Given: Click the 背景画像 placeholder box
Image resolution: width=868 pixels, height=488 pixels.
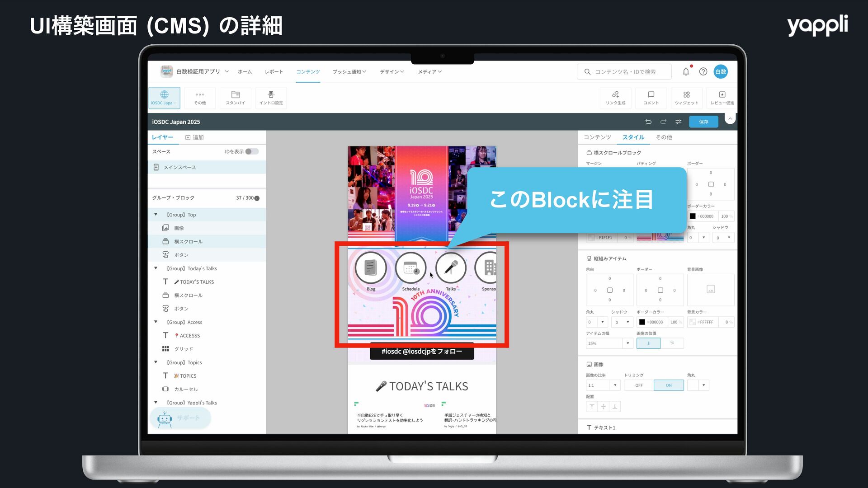Looking at the screenshot, I should click(711, 290).
